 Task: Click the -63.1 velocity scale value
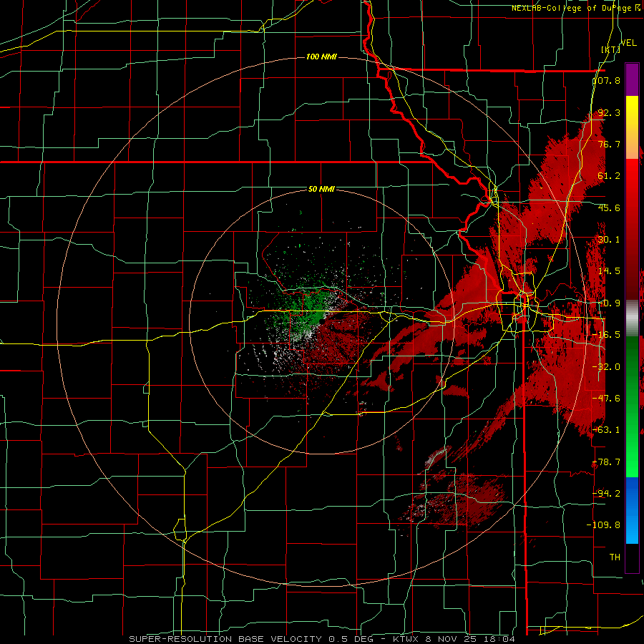click(607, 430)
